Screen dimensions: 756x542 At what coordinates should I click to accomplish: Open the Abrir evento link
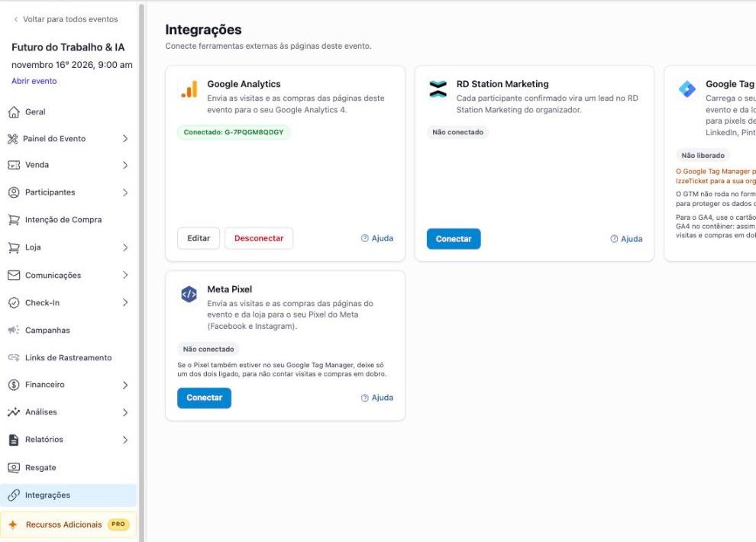click(34, 81)
